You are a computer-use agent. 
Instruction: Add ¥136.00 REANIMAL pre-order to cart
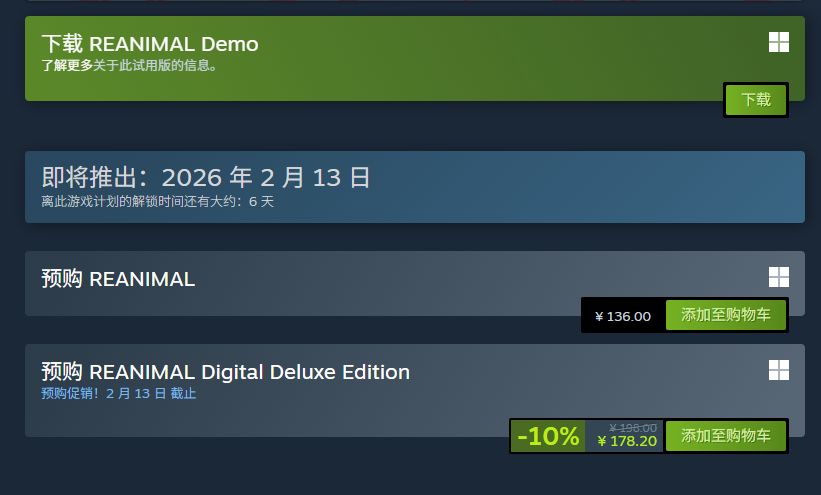pos(725,315)
